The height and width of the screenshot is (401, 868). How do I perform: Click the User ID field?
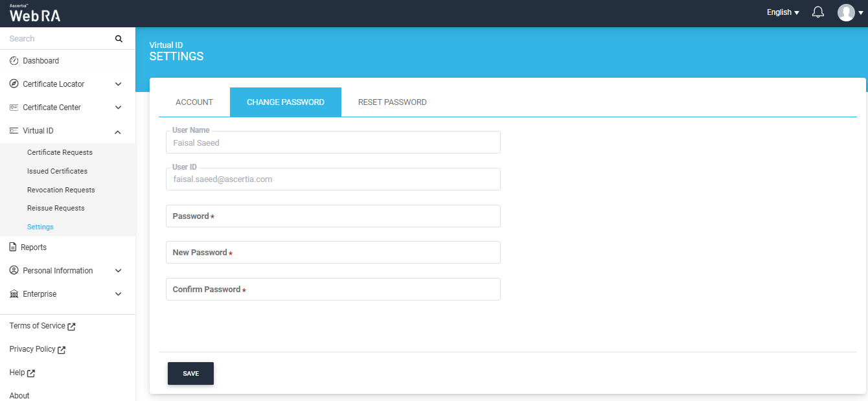pyautogui.click(x=333, y=179)
